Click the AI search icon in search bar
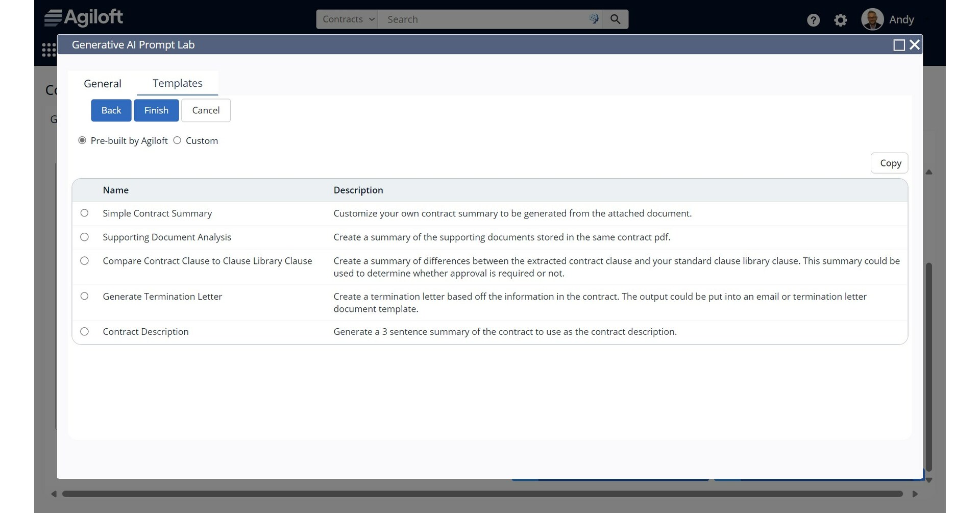The height and width of the screenshot is (513, 980). (x=594, y=19)
